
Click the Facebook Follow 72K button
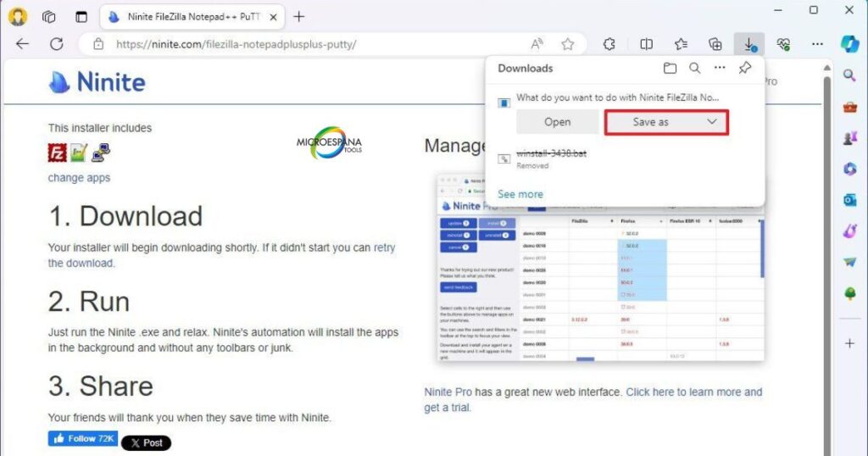tap(83, 438)
